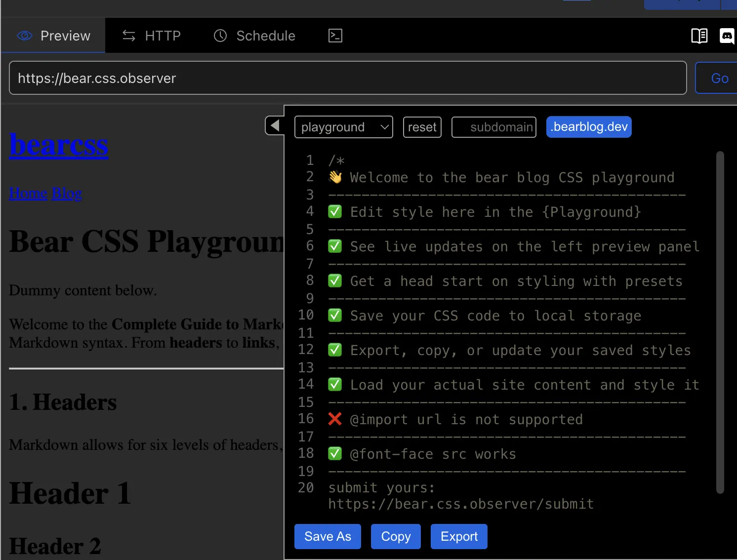Click the Save As button

328,536
